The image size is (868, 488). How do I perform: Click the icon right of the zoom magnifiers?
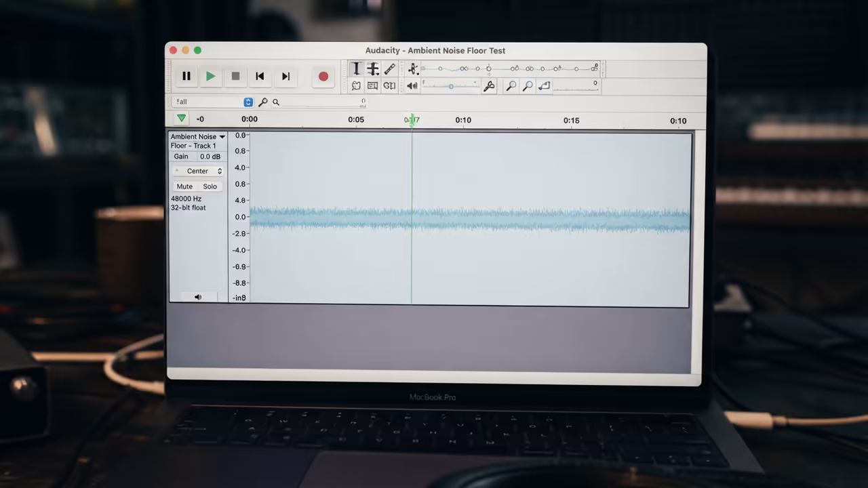[544, 86]
